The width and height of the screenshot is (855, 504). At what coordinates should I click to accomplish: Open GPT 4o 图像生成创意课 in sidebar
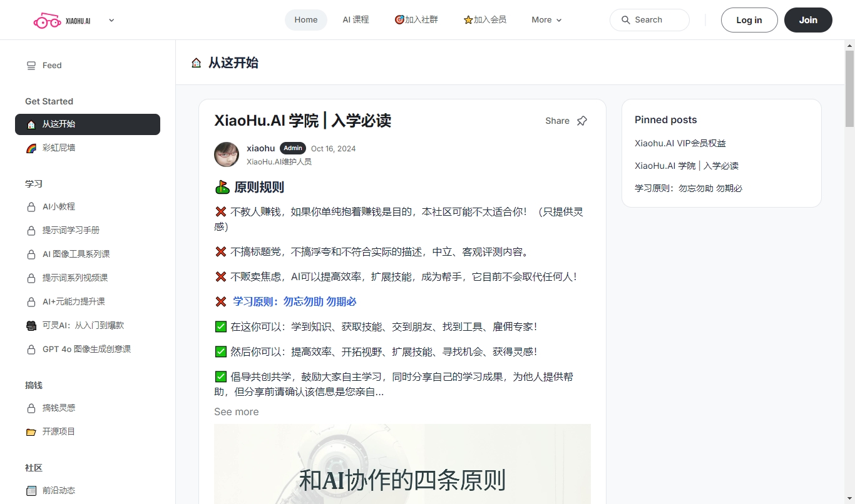[x=88, y=350]
